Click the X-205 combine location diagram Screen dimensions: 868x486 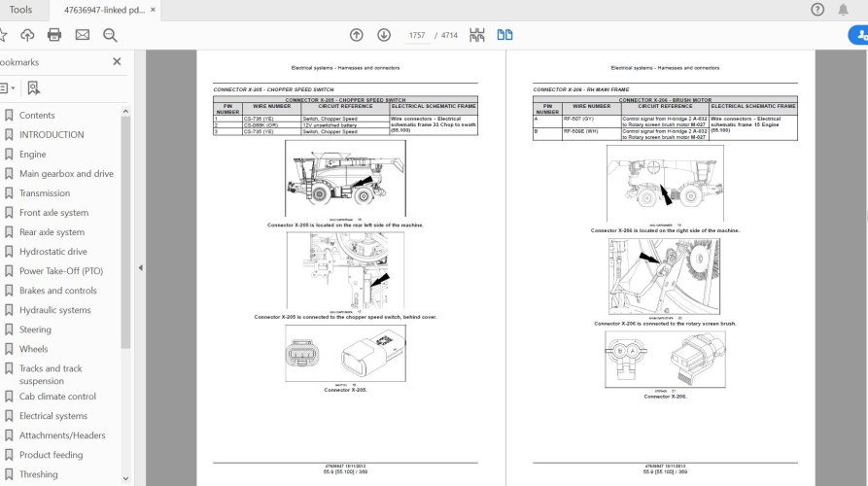(x=345, y=178)
